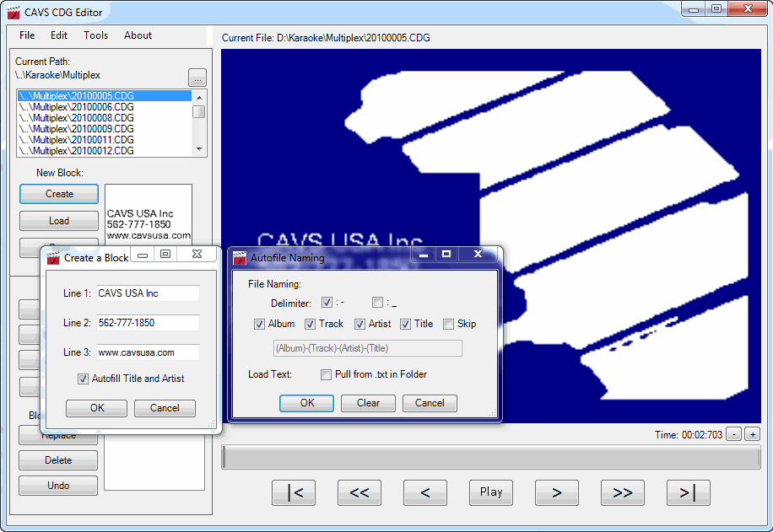The height and width of the screenshot is (532, 773).
Task: Click the Undo button
Action: click(58, 486)
